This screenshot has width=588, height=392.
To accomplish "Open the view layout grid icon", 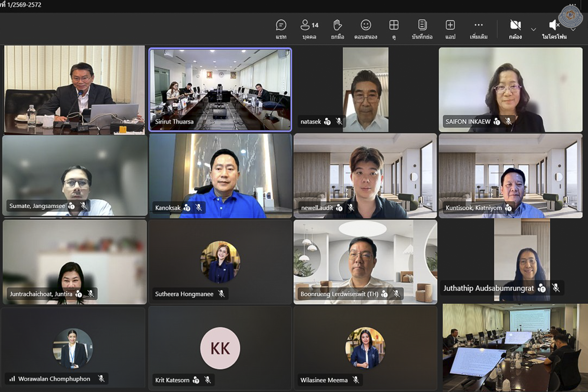I will [394, 25].
